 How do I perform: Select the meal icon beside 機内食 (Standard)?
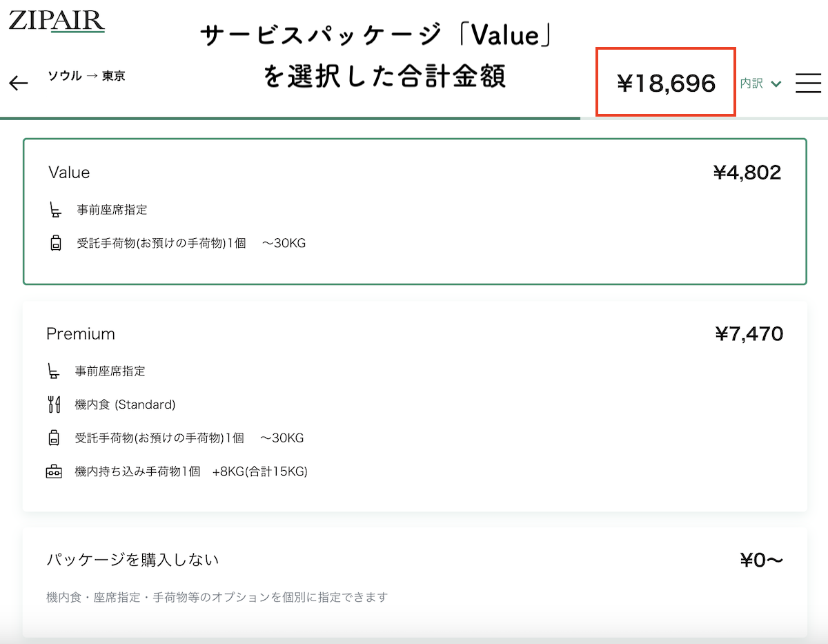point(54,404)
